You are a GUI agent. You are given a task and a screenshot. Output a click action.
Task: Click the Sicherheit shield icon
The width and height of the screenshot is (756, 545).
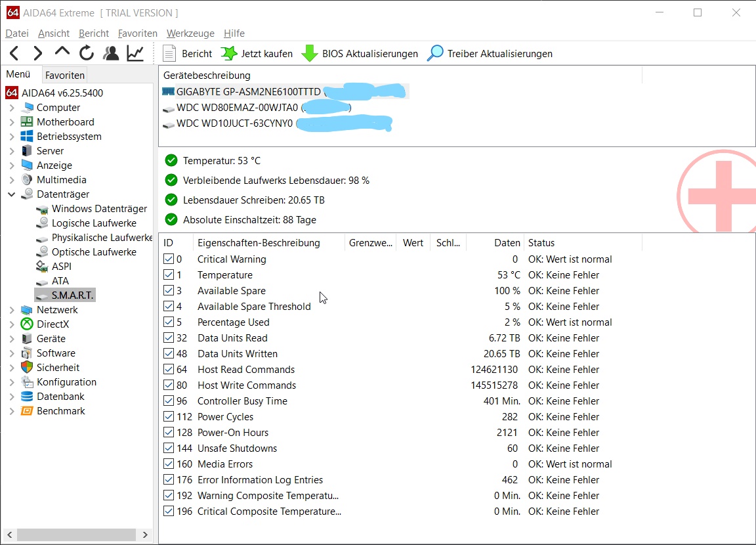point(27,368)
